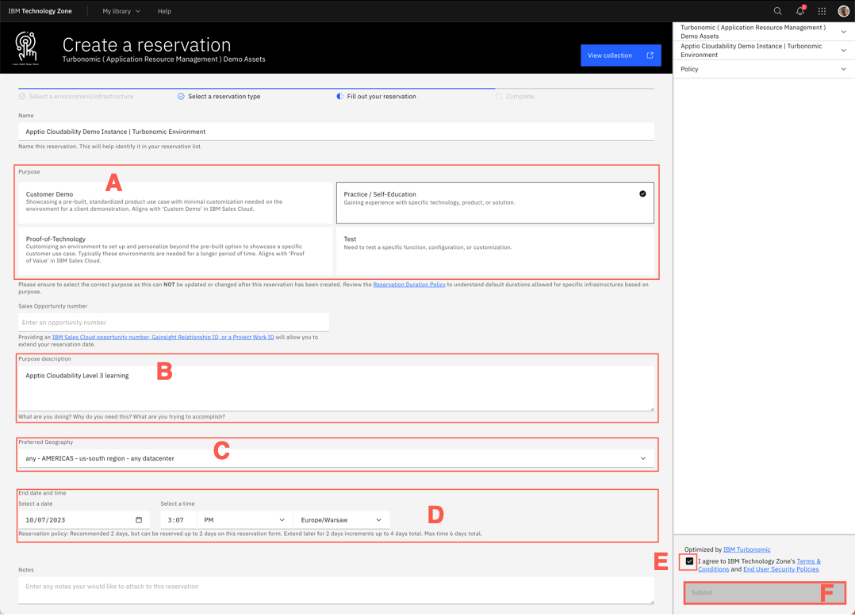Select the Customer Demo purpose tile

point(175,203)
